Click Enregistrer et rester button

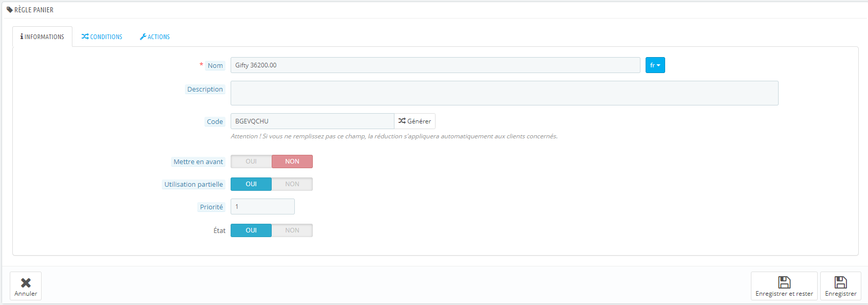784,286
